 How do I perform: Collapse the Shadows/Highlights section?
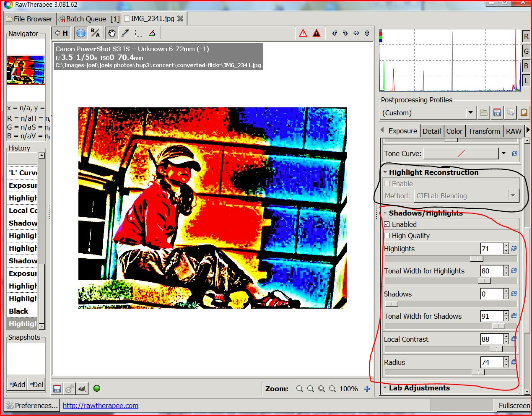click(x=385, y=213)
